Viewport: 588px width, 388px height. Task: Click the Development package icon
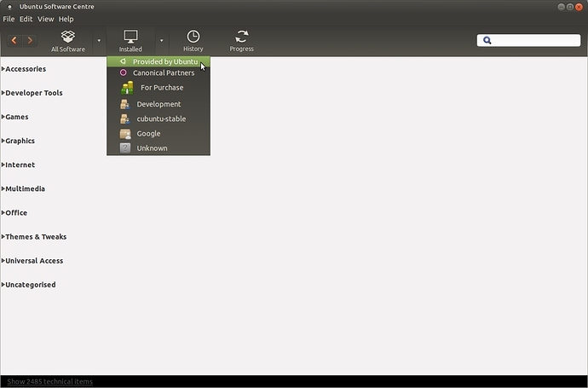tap(125, 104)
